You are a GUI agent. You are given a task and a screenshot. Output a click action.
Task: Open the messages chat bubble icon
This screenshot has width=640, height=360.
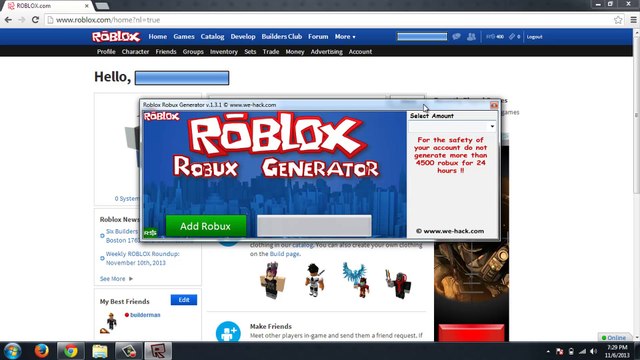[x=456, y=37]
